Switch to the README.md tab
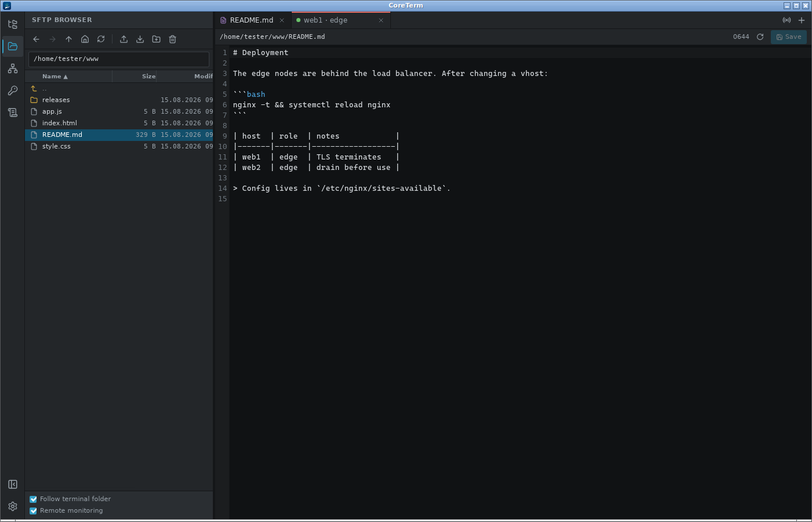812x522 pixels. pos(252,20)
